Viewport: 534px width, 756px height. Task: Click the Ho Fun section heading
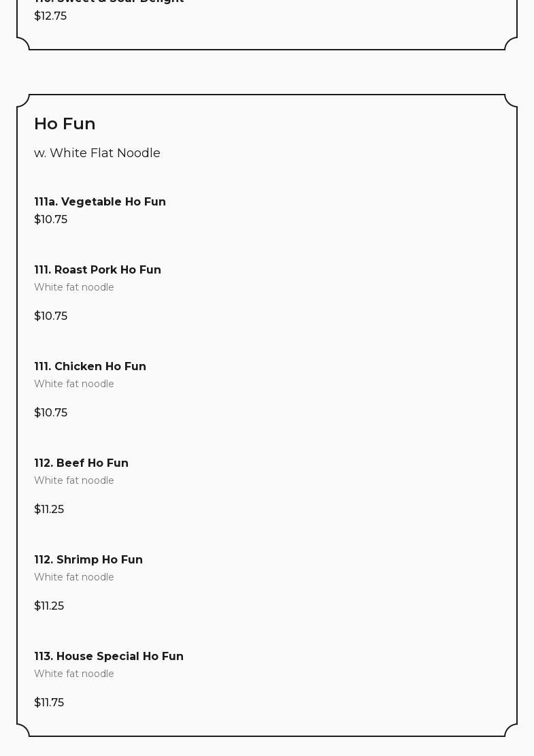click(65, 124)
